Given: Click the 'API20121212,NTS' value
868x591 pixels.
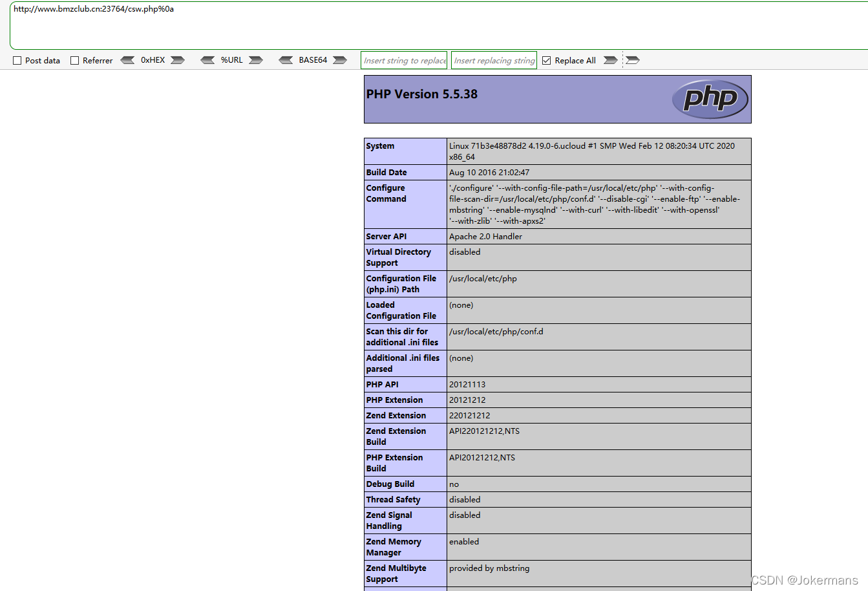Looking at the screenshot, I should [482, 458].
